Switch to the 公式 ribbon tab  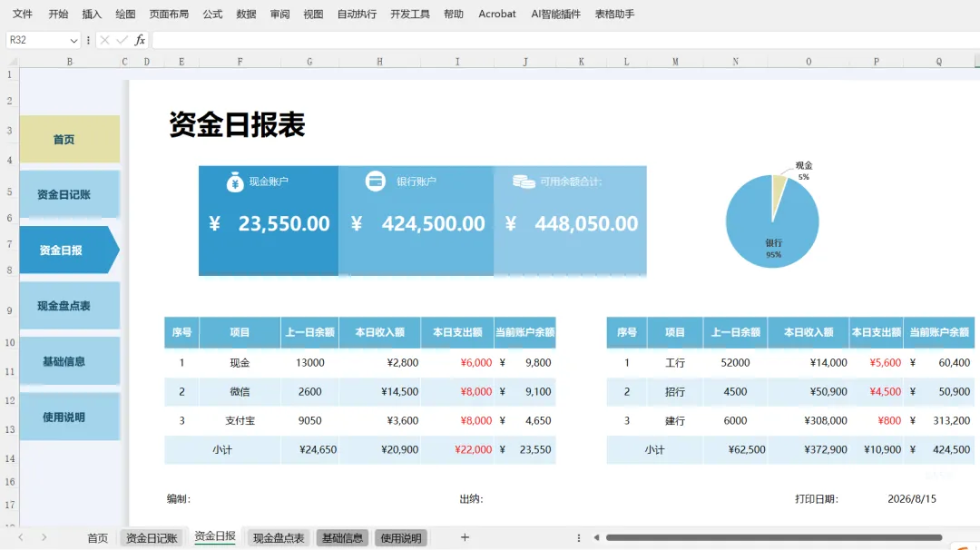coord(212,14)
